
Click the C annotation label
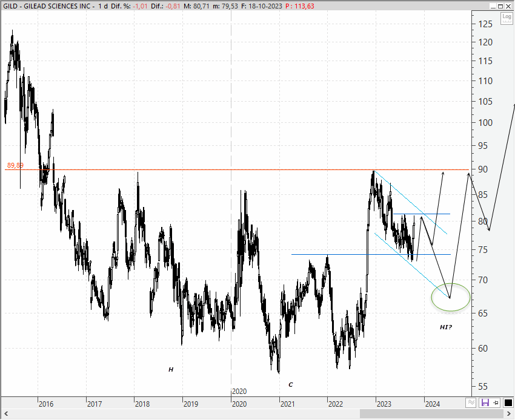tap(290, 384)
